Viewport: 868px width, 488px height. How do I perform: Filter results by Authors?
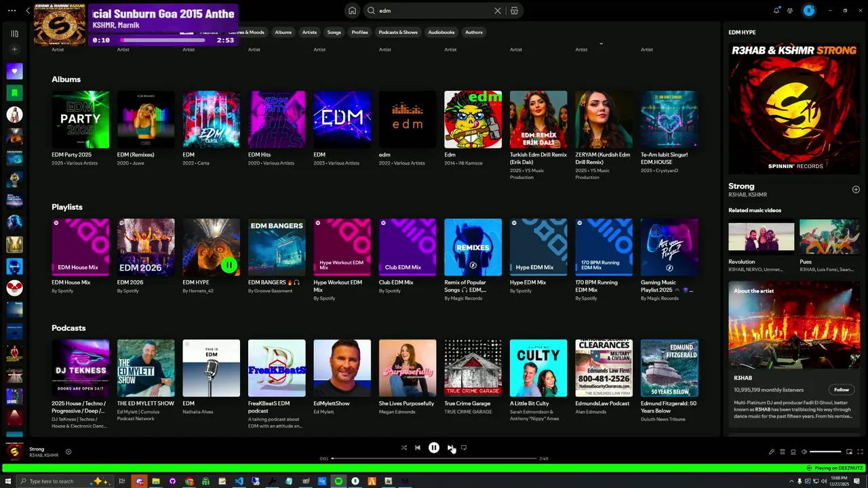(x=474, y=33)
